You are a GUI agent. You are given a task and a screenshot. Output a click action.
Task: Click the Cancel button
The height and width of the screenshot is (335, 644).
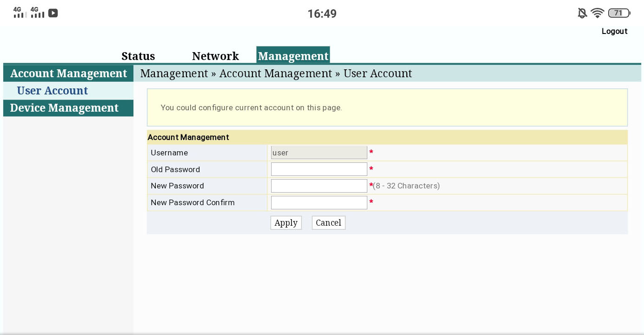[x=328, y=223]
